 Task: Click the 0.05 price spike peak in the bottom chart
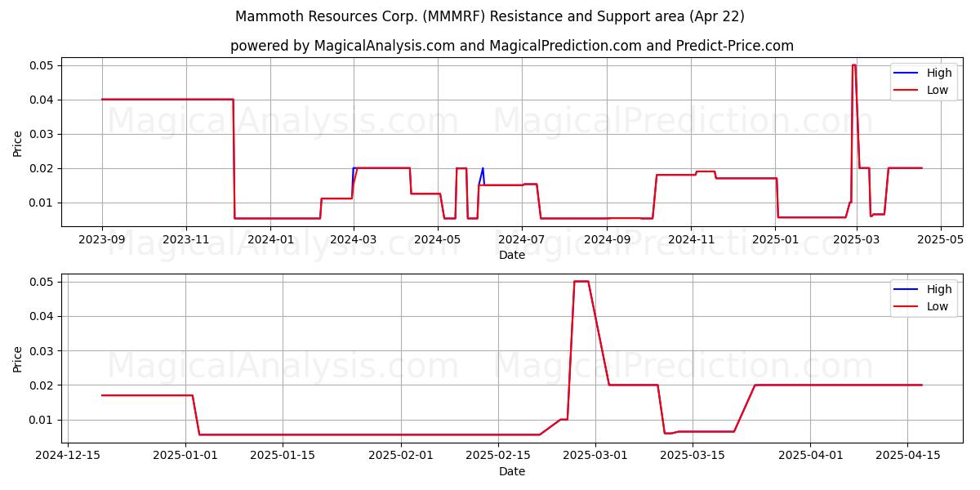[581, 281]
